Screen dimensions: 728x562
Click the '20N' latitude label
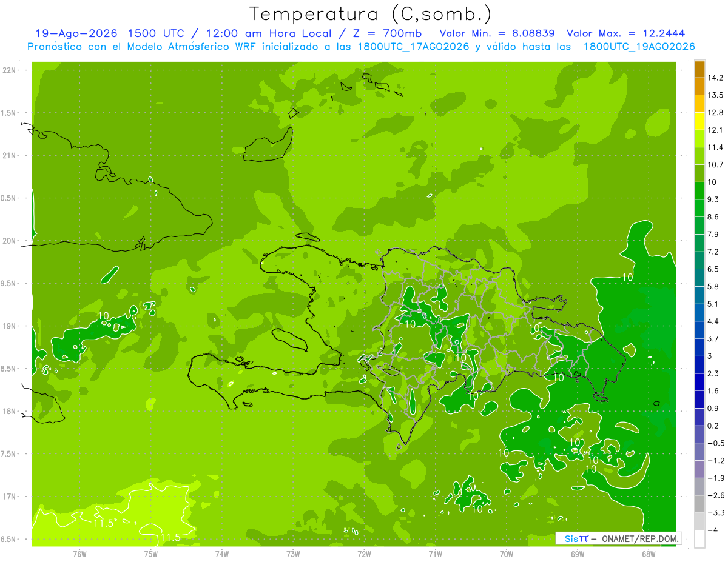pyautogui.click(x=10, y=241)
